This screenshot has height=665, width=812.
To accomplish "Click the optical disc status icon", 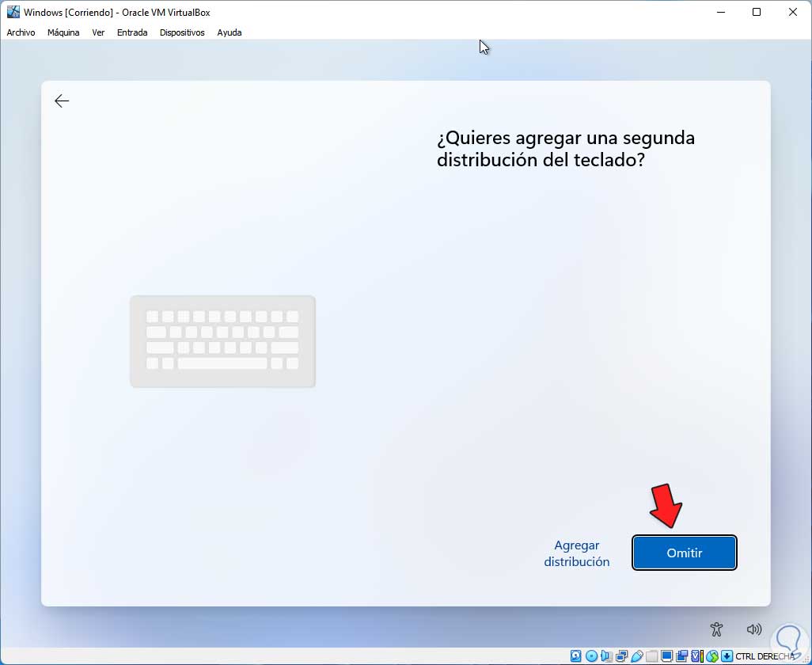I will click(x=591, y=656).
